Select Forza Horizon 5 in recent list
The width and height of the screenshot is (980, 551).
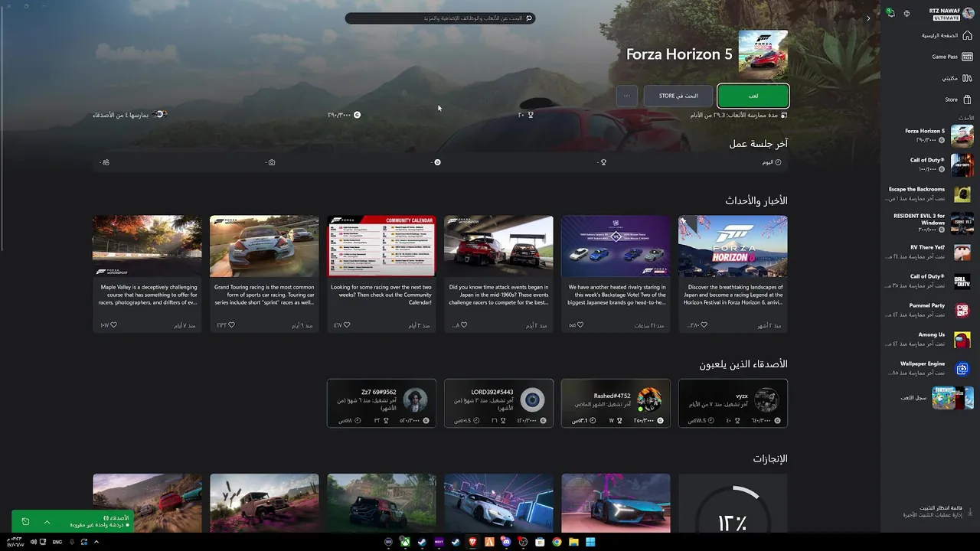pos(929,135)
